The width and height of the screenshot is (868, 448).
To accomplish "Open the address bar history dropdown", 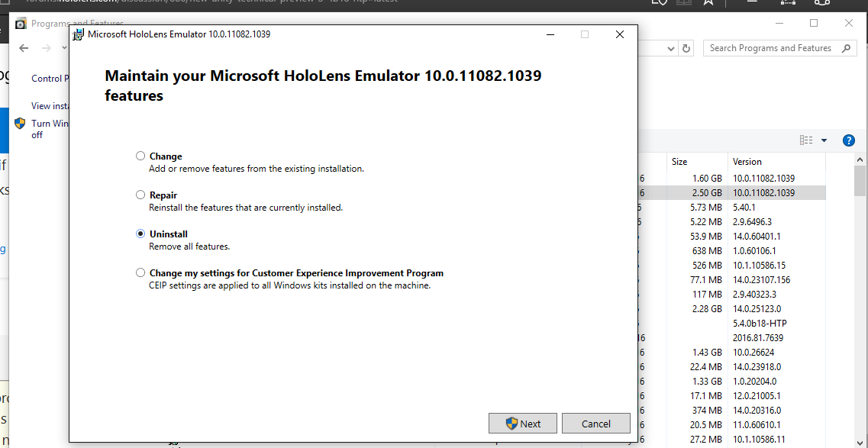I will (x=671, y=49).
